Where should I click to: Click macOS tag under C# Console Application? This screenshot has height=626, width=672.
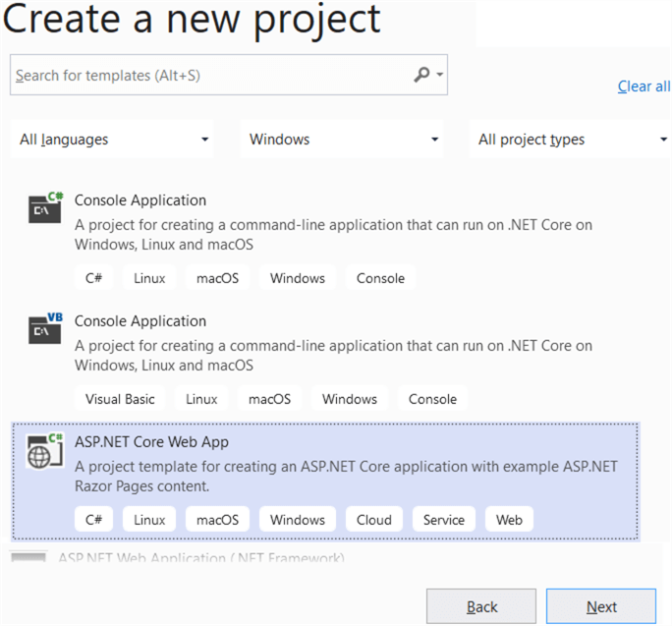tap(217, 278)
